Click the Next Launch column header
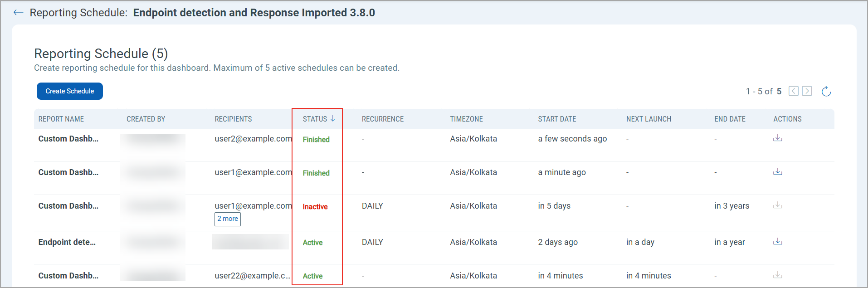 [649, 119]
